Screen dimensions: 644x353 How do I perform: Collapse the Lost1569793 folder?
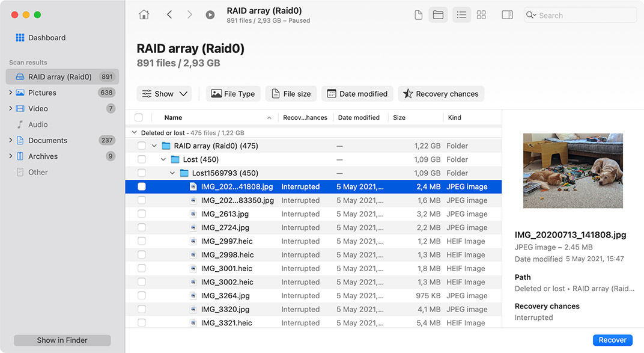click(x=172, y=173)
